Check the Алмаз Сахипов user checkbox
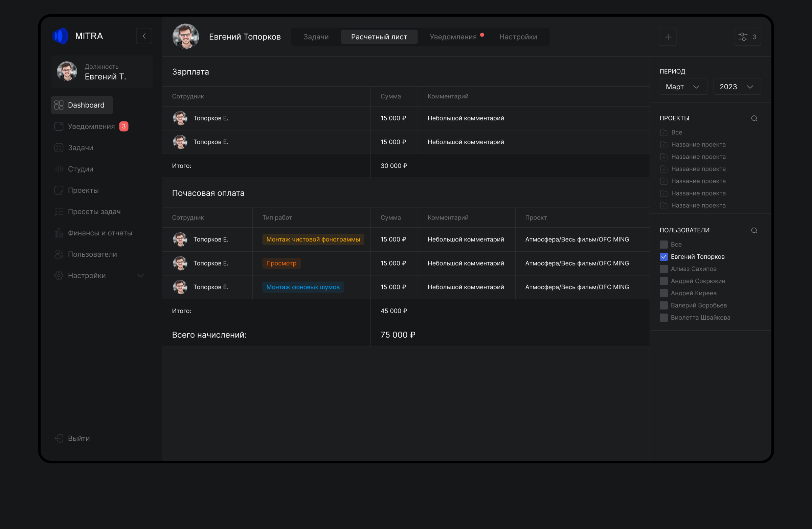This screenshot has height=529, width=812. (x=663, y=269)
